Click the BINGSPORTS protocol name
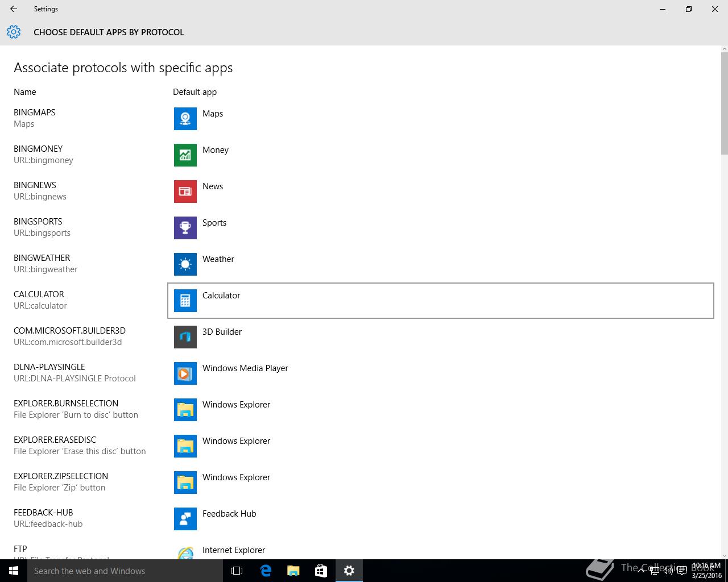Image resolution: width=728 pixels, height=582 pixels. tap(38, 222)
